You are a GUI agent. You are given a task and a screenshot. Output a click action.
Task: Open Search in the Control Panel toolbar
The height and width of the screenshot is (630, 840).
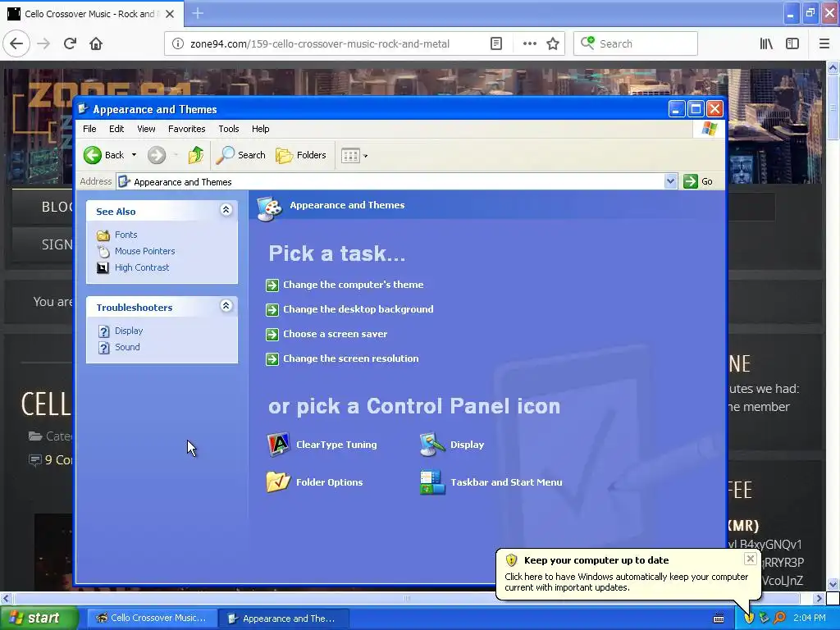240,155
